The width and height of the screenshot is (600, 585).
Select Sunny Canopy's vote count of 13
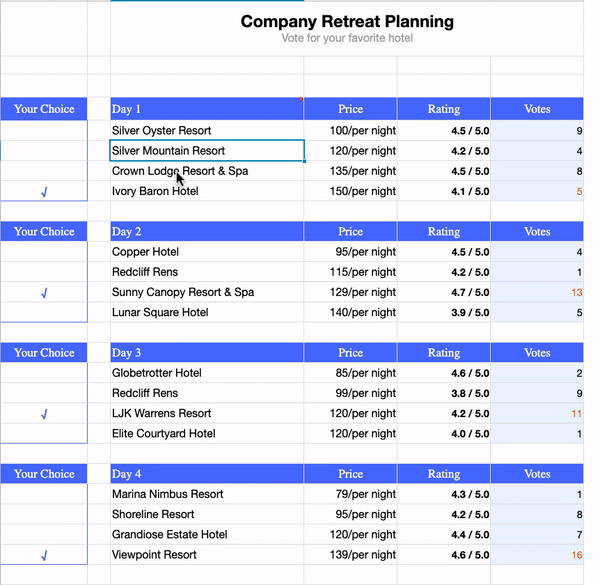pos(537,293)
